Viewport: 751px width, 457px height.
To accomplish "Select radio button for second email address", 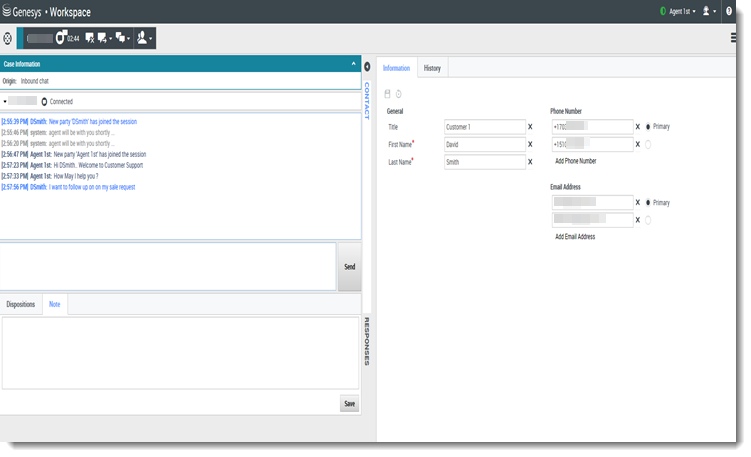I will click(x=648, y=219).
